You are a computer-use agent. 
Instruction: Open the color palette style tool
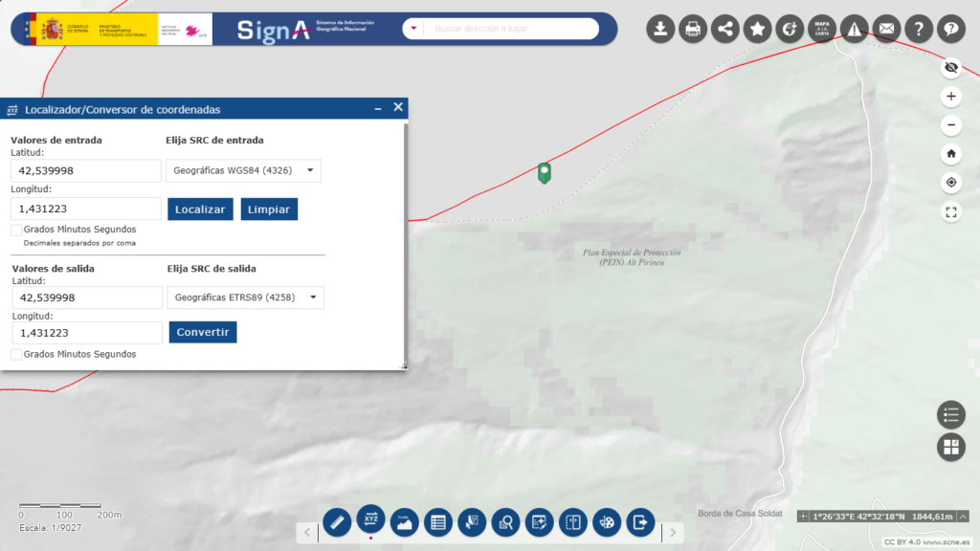pyautogui.click(x=607, y=521)
